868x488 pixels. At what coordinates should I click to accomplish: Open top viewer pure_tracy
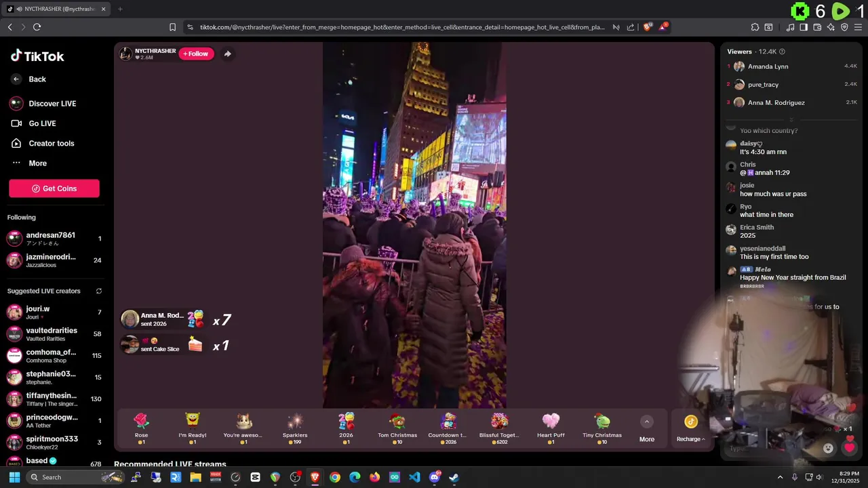point(791,85)
